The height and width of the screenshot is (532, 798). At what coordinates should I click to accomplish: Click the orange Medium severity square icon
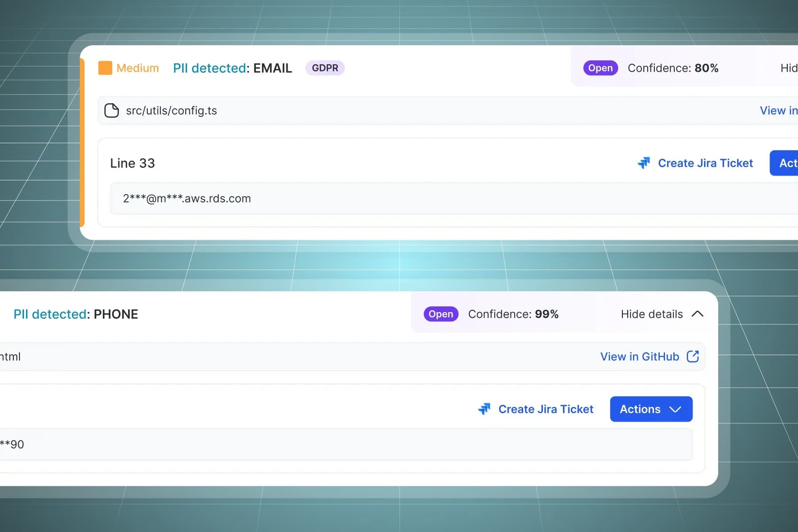pos(105,68)
